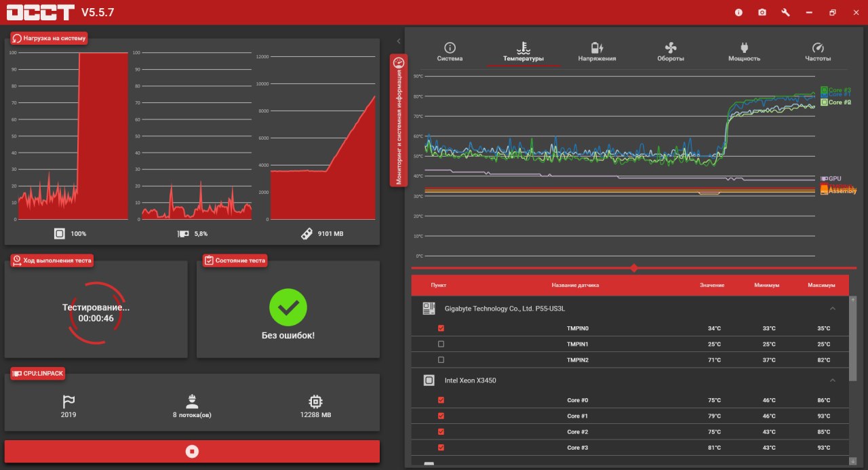Uncheck the TMPIN0 sensor checkbox
Screen dimensions: 868x470
pos(441,328)
